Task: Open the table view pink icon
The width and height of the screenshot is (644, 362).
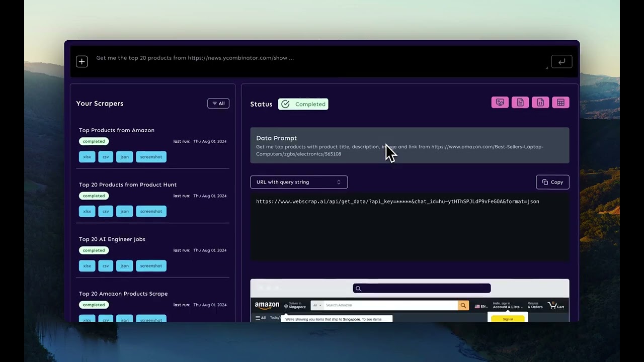Action: [x=560, y=103]
